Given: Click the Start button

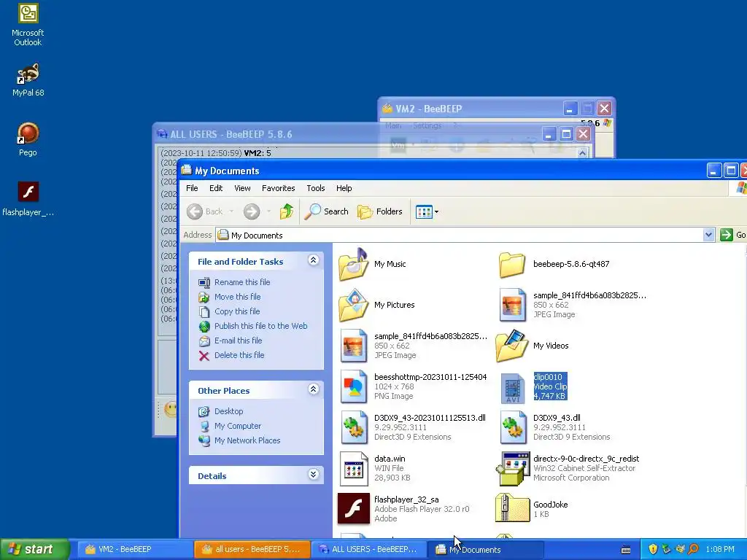Looking at the screenshot, I should click(x=35, y=549).
